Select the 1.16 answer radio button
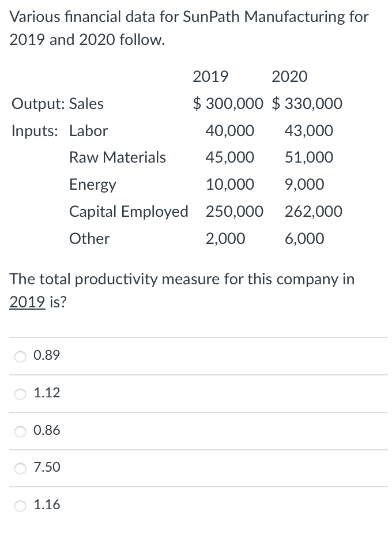392x534 pixels. pos(21,505)
